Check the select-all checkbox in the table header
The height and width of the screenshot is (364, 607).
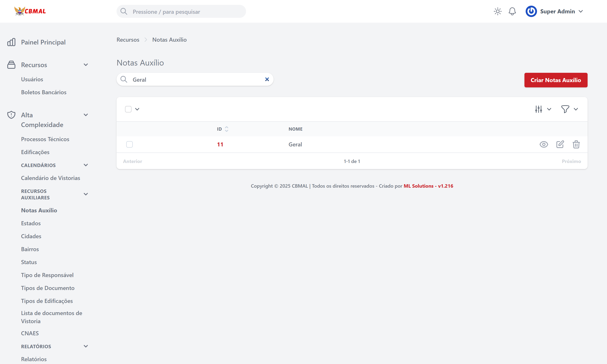(128, 109)
